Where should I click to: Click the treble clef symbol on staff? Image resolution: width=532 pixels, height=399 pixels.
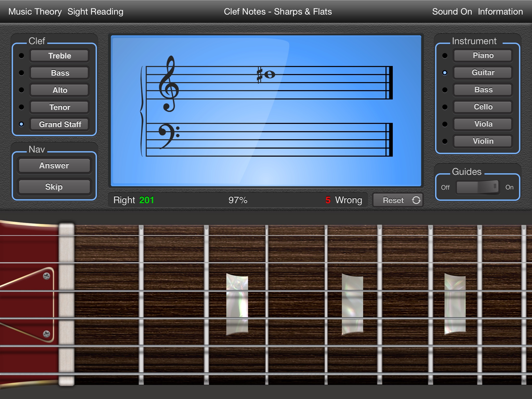(x=169, y=84)
